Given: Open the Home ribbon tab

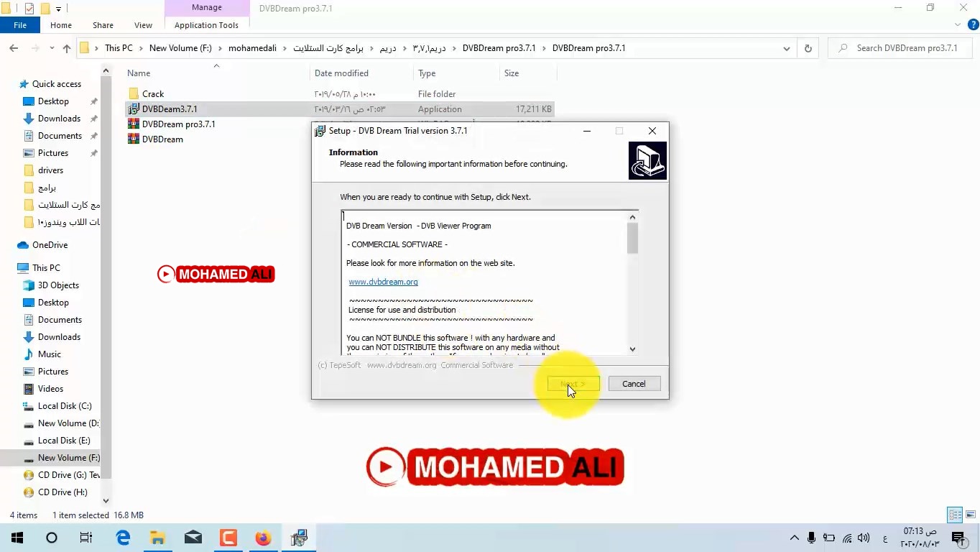Looking at the screenshot, I should 61,25.
